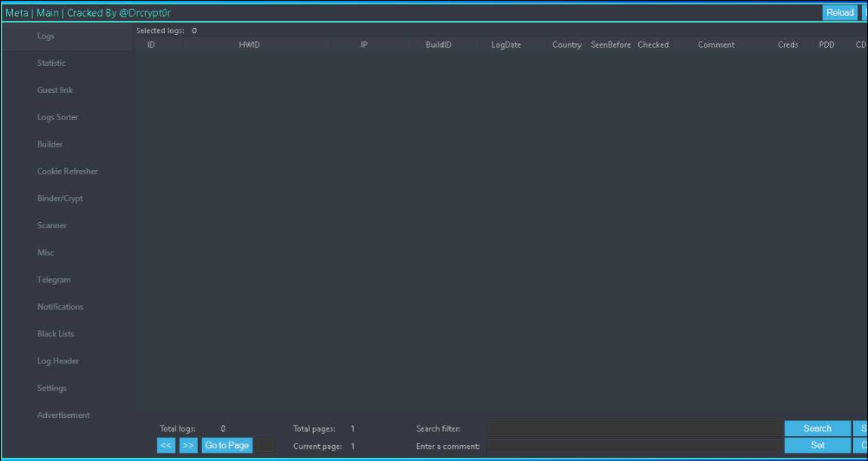Image resolution: width=868 pixels, height=461 pixels.
Task: Open the Telegram section
Action: click(54, 279)
